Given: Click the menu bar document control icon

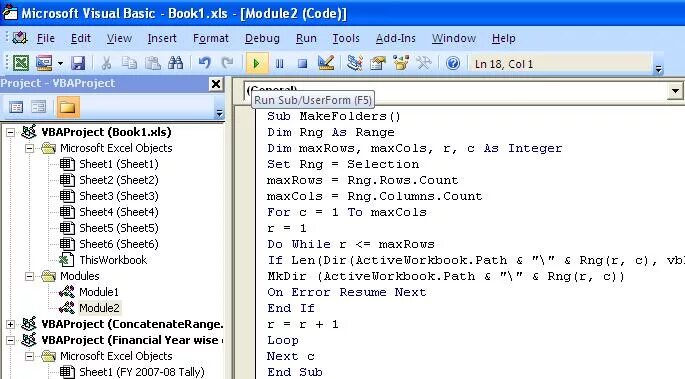Looking at the screenshot, I should coord(20,38).
